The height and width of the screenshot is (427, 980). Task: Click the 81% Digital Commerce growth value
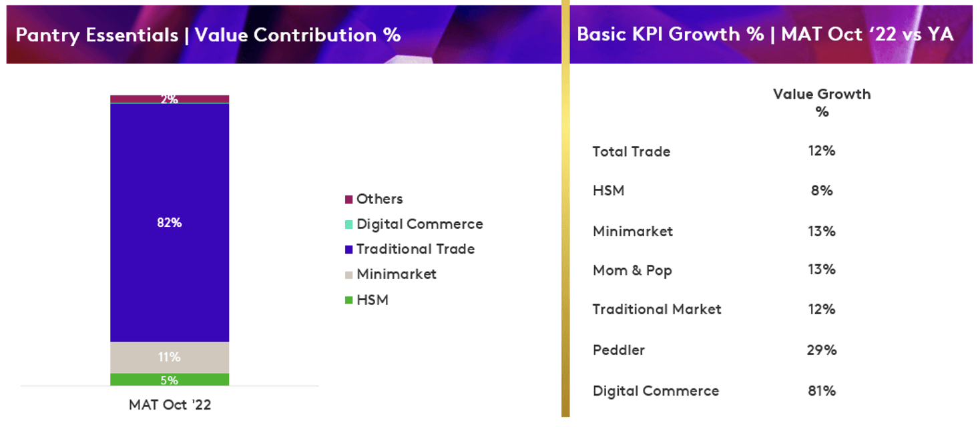click(822, 390)
